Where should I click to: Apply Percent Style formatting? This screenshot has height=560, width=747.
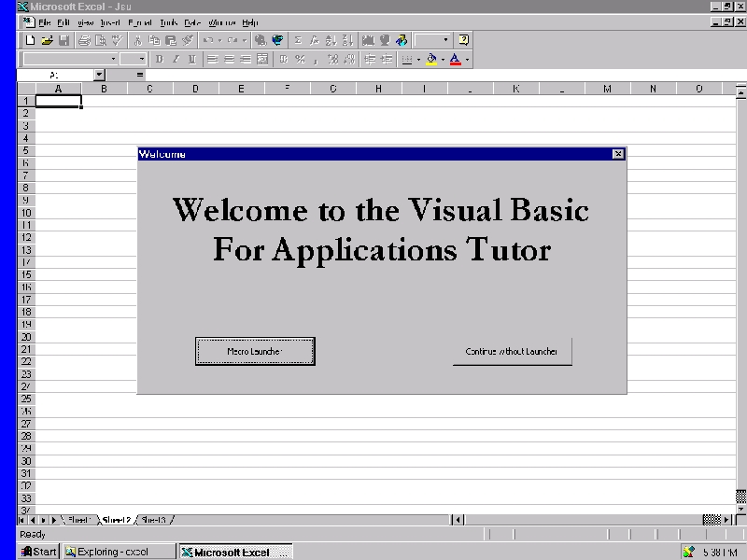[300, 60]
